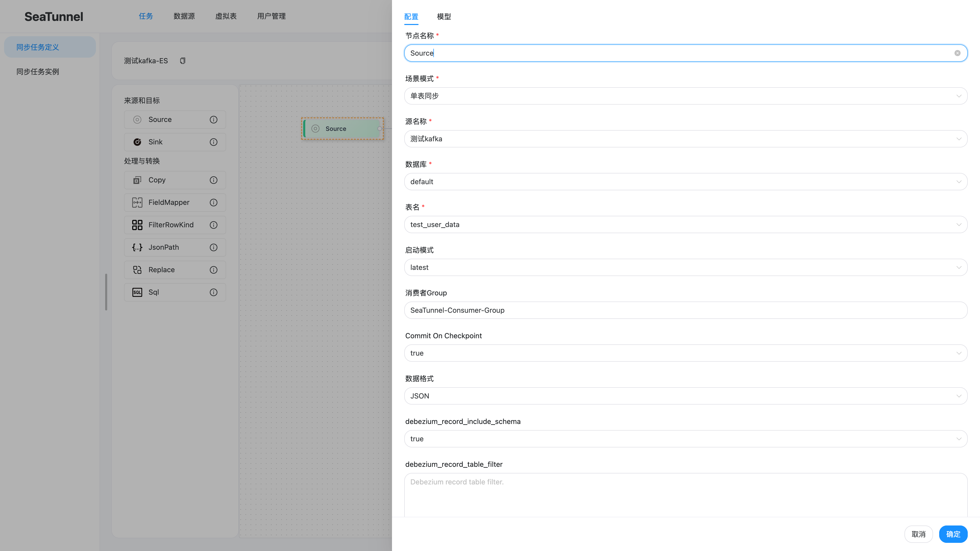
Task: Cancel the configuration with 取消 button
Action: coord(918,534)
